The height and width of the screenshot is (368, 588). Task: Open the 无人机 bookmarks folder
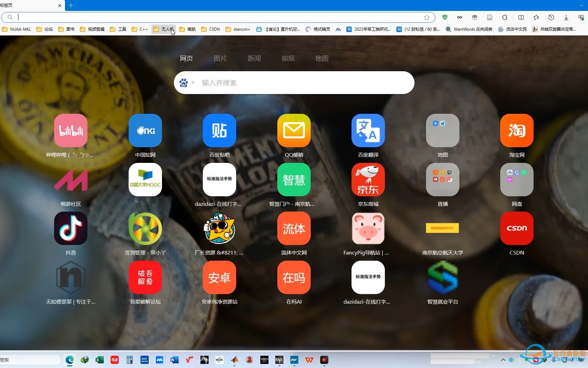(x=164, y=29)
